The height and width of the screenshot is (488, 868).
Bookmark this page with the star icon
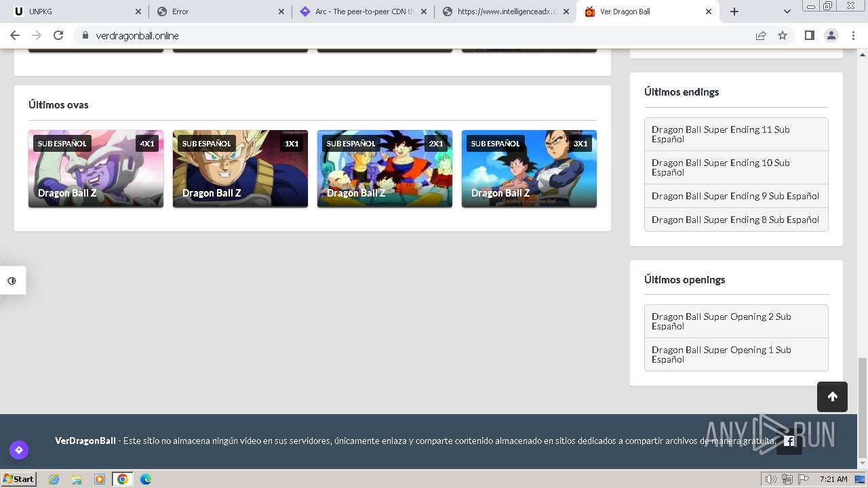click(x=783, y=35)
